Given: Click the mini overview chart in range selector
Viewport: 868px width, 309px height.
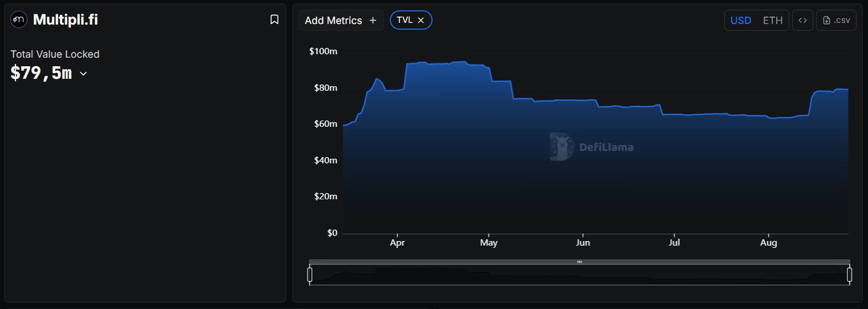Looking at the screenshot, I should click(579, 275).
